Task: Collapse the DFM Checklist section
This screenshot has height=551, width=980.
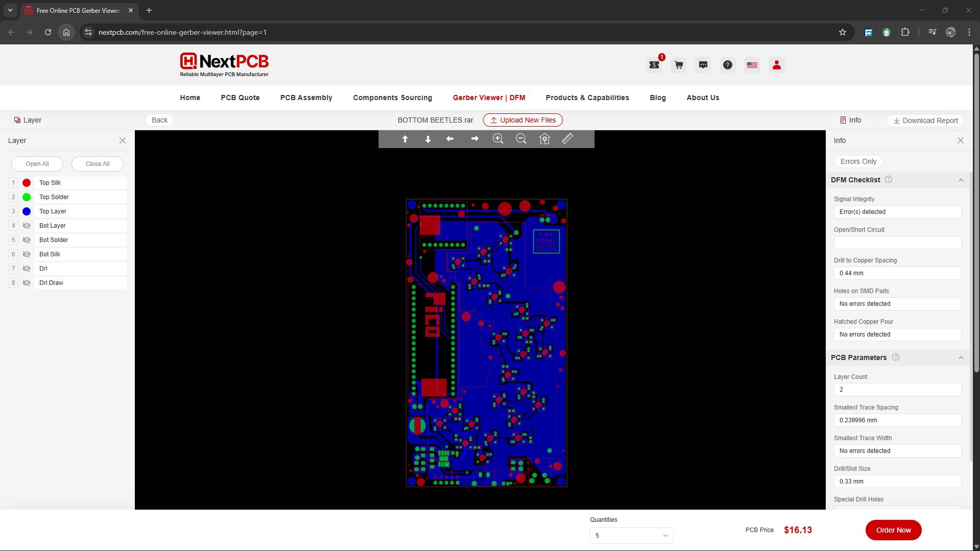Action: click(x=961, y=180)
